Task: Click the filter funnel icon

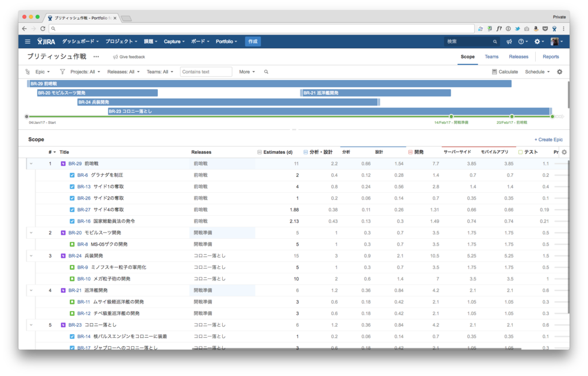Action: click(x=62, y=72)
